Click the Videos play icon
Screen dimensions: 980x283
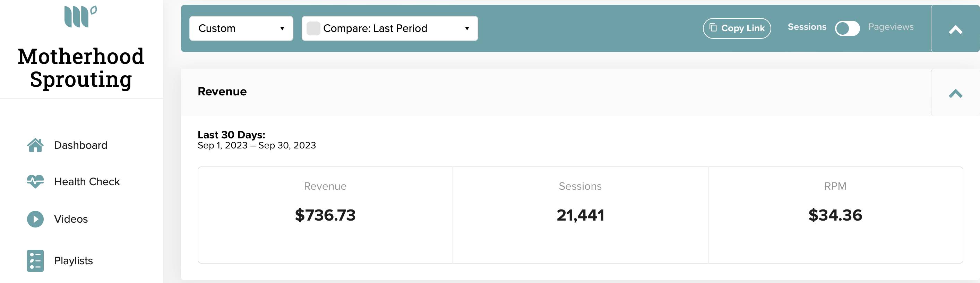coord(35,219)
